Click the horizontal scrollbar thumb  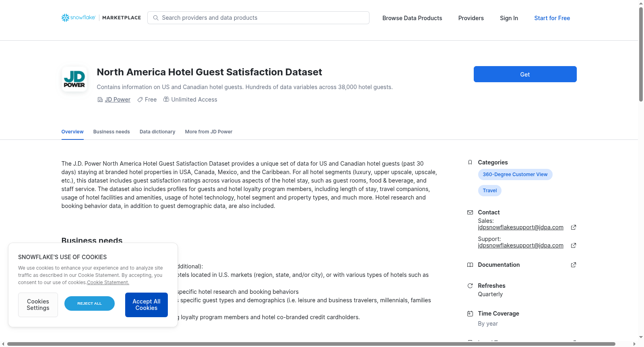click(311, 344)
